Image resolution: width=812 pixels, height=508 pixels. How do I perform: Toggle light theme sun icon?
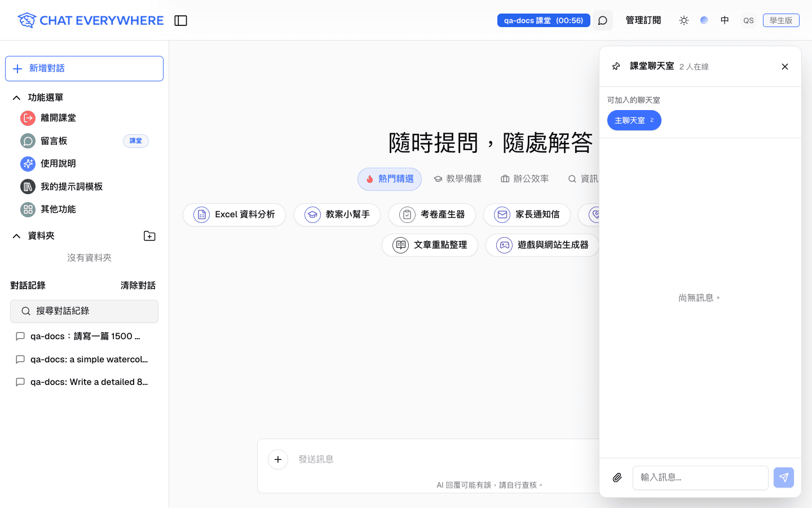point(684,20)
